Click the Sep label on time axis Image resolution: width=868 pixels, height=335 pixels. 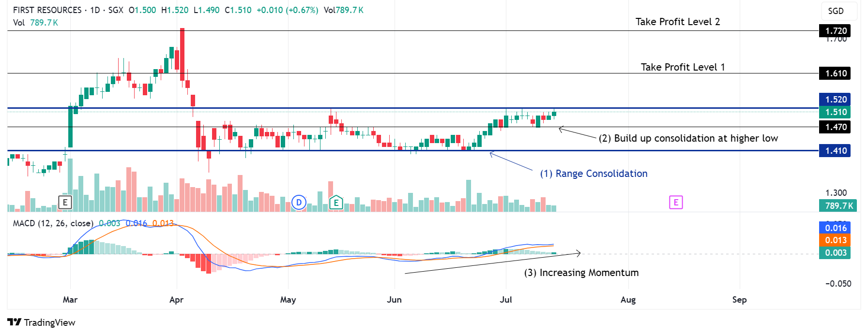[x=740, y=300]
